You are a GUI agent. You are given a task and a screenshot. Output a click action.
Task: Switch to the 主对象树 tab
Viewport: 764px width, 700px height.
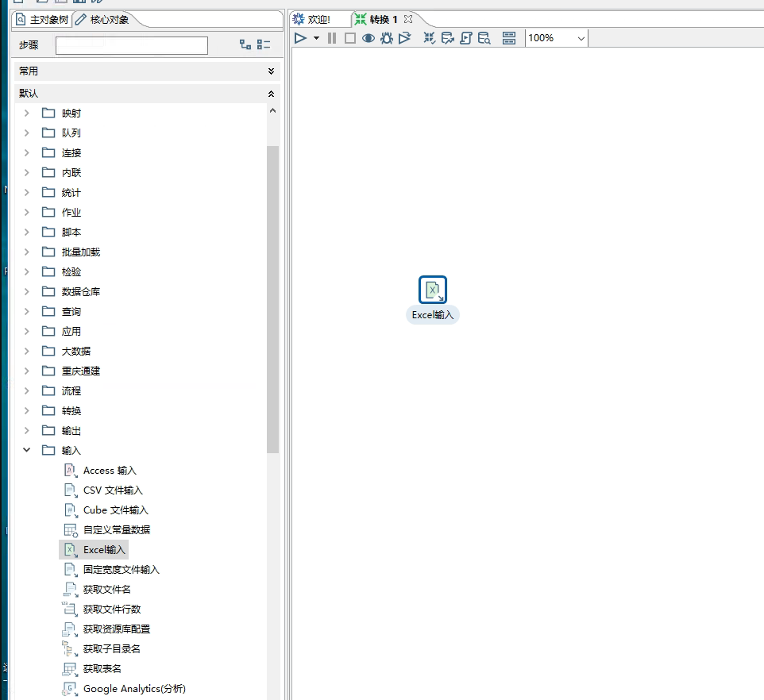43,19
